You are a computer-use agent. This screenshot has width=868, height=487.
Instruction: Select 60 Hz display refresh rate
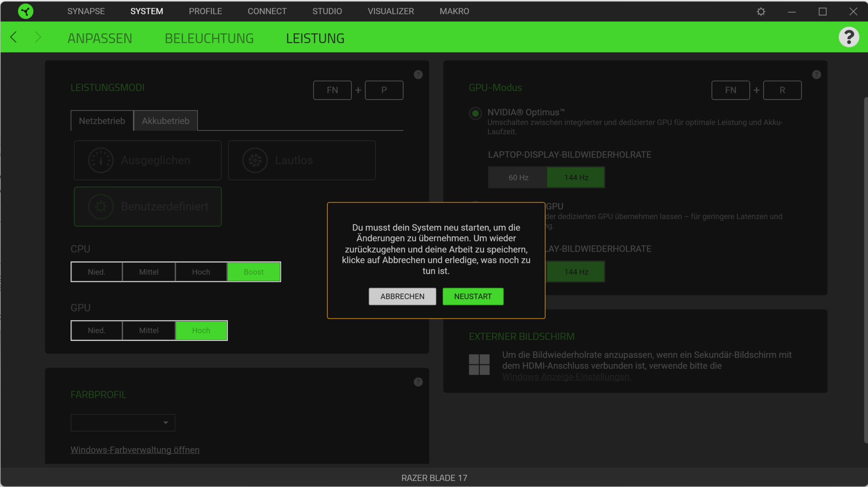518,178
